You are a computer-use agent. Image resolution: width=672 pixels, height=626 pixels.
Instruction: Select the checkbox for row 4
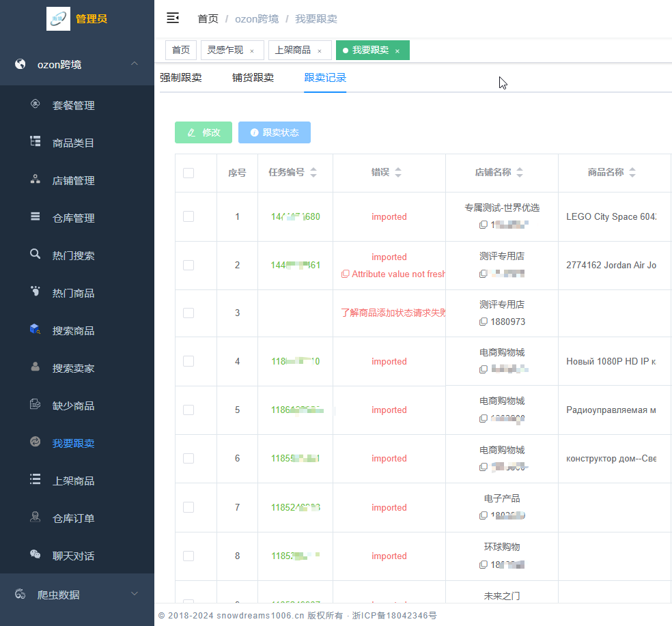[x=188, y=361]
